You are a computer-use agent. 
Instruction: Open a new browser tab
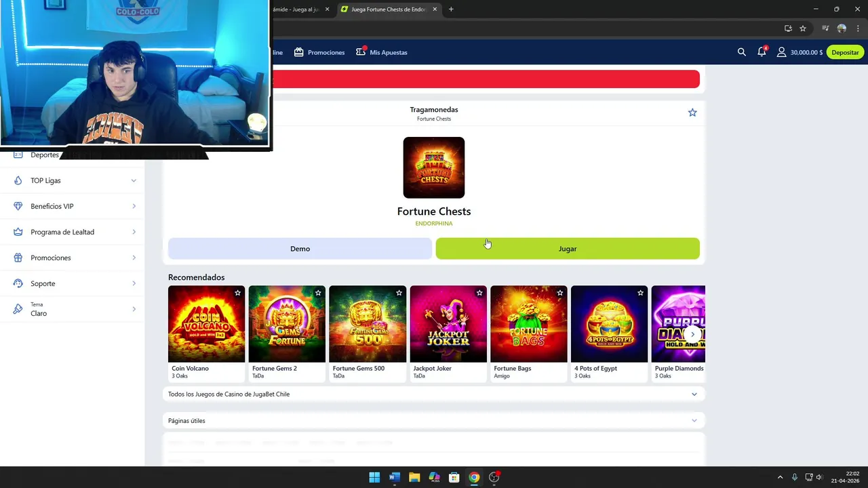(x=451, y=9)
